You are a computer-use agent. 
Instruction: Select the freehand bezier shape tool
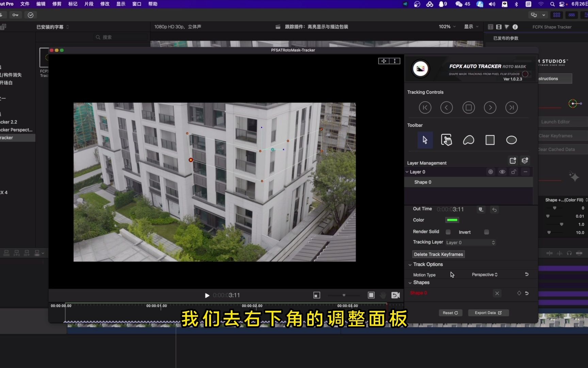tap(469, 140)
